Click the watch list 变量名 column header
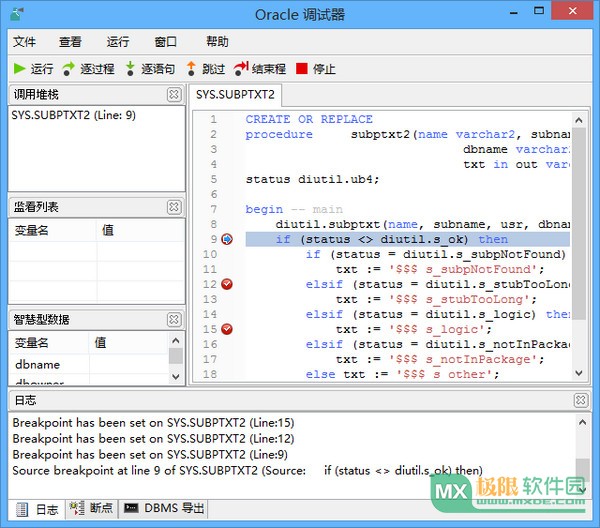Image resolution: width=600 pixels, height=528 pixels. tap(53, 230)
